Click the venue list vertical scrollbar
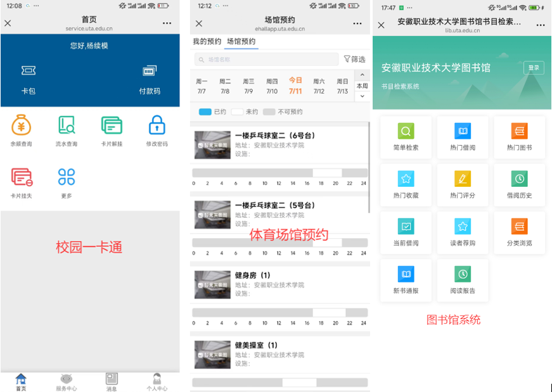The width and height of the screenshot is (552, 392). [369, 167]
